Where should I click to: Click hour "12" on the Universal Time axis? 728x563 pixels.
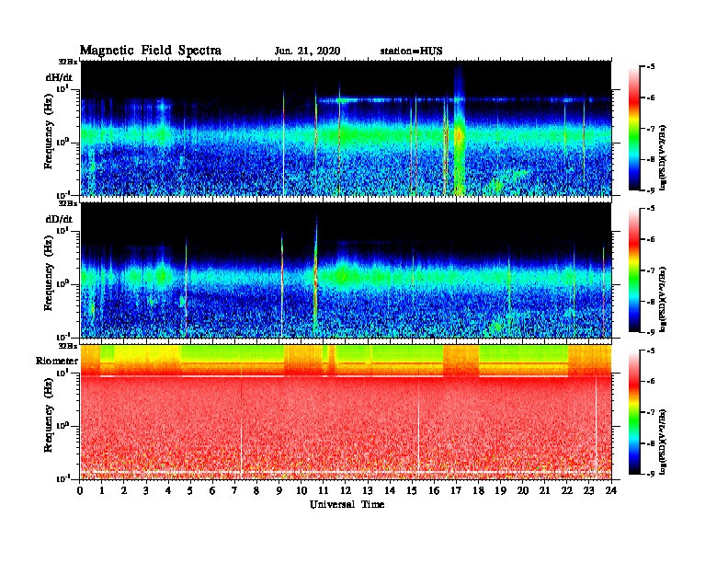tap(346, 490)
